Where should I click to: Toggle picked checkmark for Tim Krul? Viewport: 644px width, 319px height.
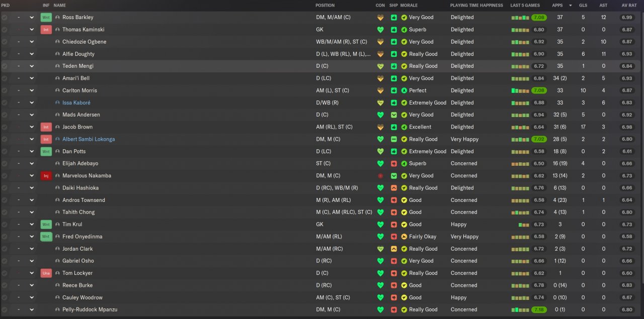pyautogui.click(x=5, y=225)
